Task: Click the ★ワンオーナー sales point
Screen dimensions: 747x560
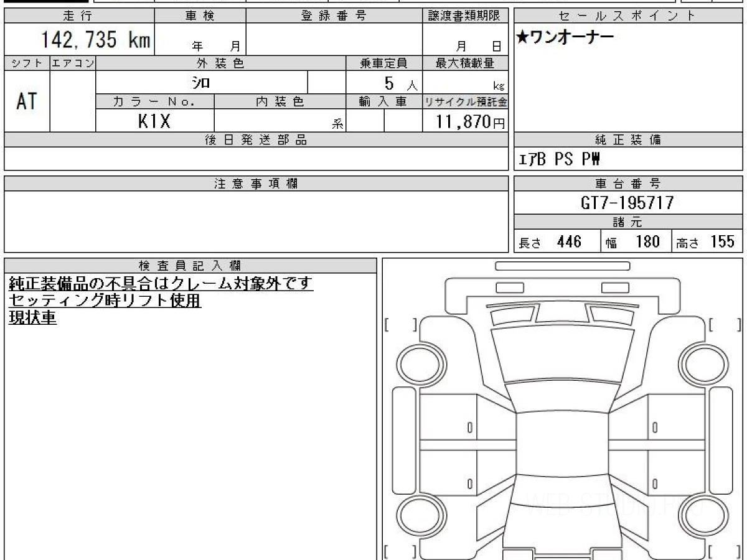Action: pos(565,37)
